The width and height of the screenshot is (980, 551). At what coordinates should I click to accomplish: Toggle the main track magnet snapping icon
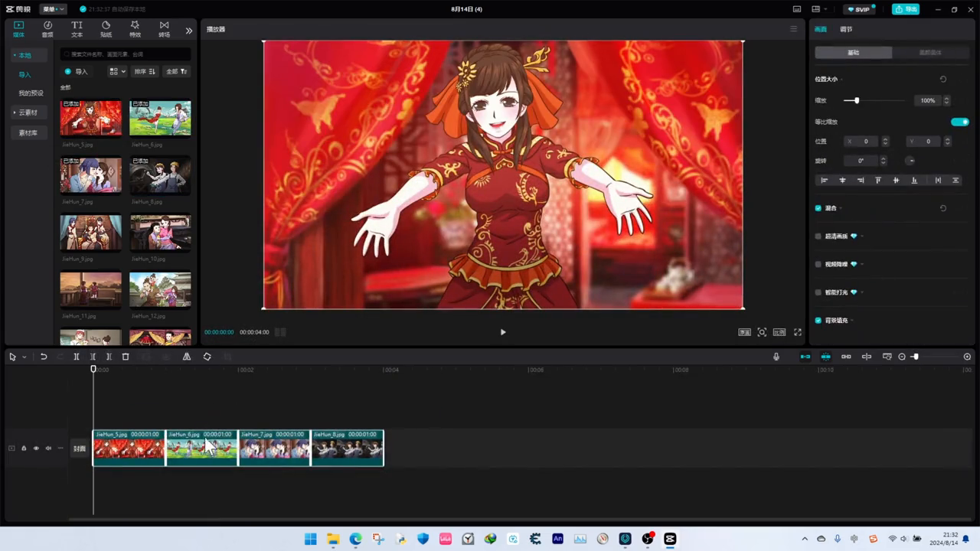pyautogui.click(x=805, y=357)
